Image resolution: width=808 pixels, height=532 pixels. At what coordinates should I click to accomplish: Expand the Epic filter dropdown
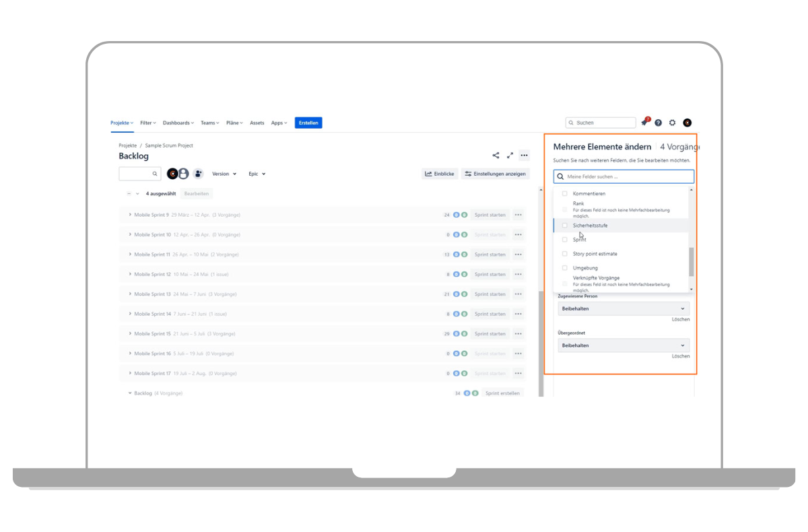(257, 174)
